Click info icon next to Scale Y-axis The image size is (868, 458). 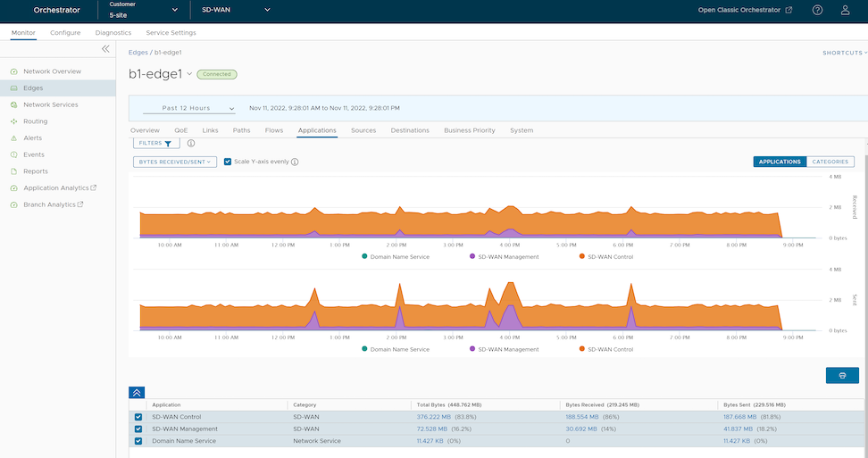tap(295, 162)
